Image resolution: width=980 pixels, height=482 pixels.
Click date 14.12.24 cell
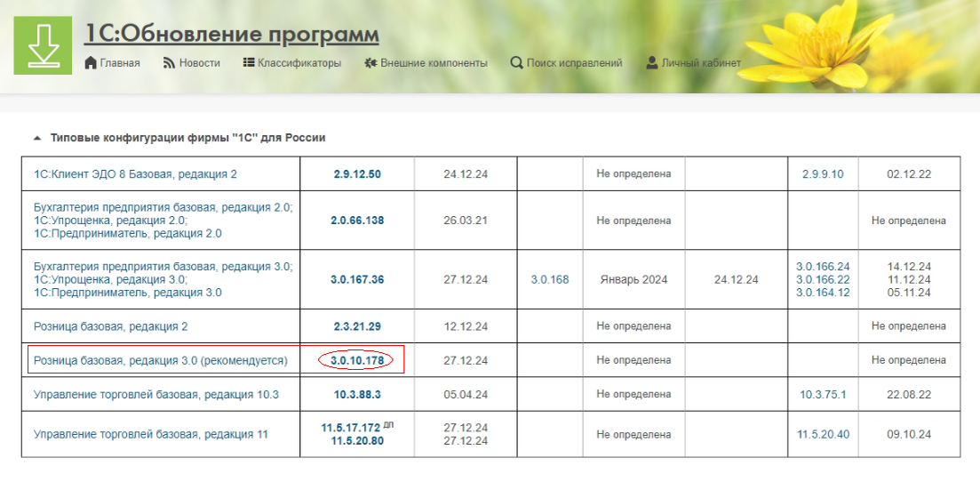(x=910, y=267)
